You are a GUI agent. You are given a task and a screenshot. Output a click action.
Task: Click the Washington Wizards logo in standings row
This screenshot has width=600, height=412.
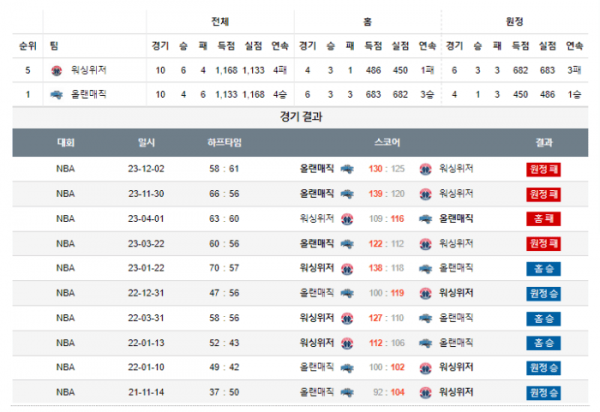[x=57, y=71]
